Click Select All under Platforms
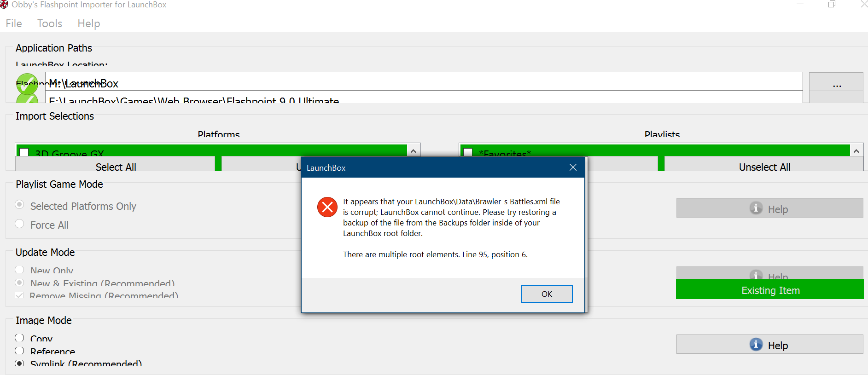The height and width of the screenshot is (375, 868). [x=116, y=164]
